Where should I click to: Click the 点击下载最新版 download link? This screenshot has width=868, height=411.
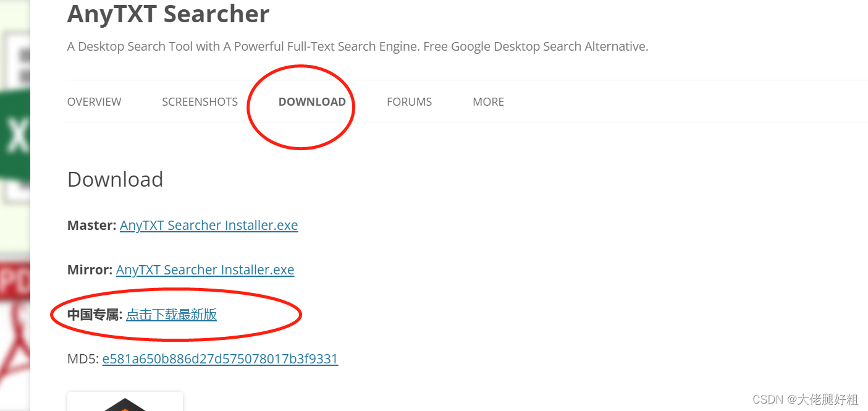(172, 315)
